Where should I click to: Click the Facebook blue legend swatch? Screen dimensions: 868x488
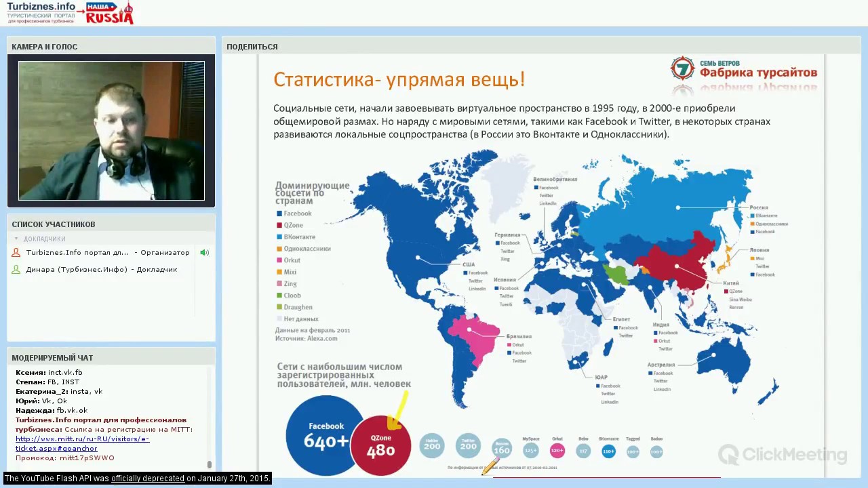[279, 213]
